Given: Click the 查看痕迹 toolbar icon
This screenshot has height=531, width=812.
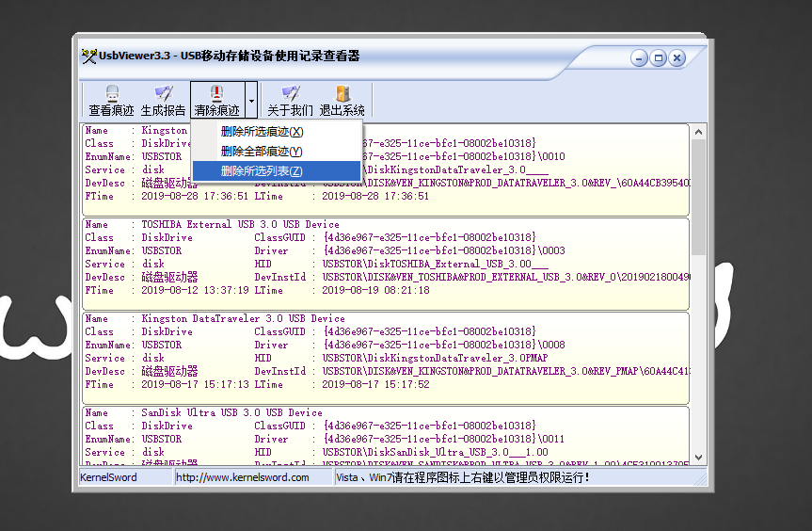Looking at the screenshot, I should pos(111,101).
